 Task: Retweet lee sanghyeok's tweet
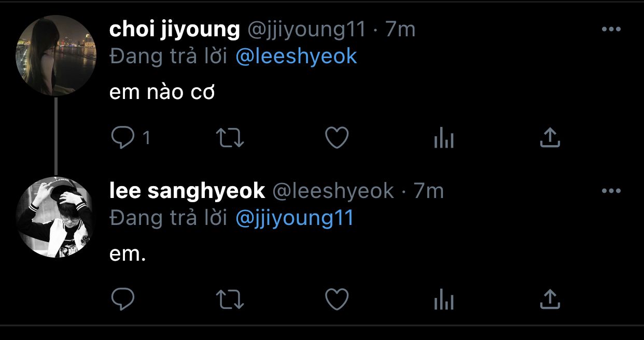(x=230, y=299)
